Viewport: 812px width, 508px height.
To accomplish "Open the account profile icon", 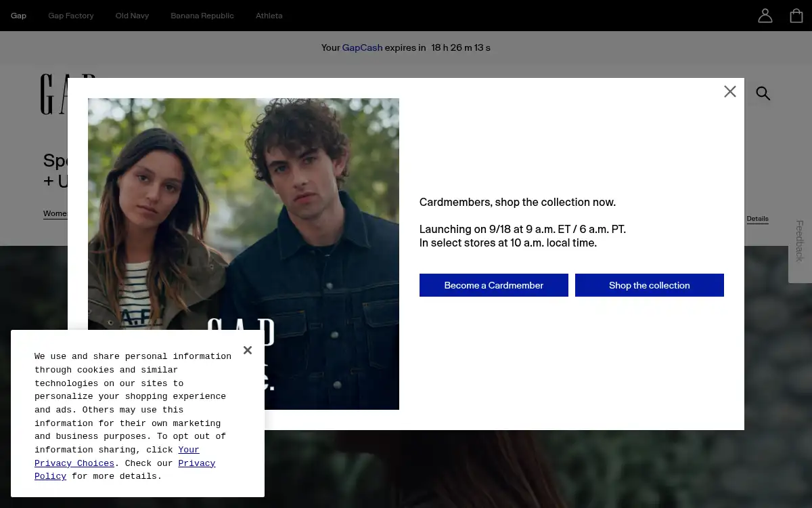I will point(765,16).
